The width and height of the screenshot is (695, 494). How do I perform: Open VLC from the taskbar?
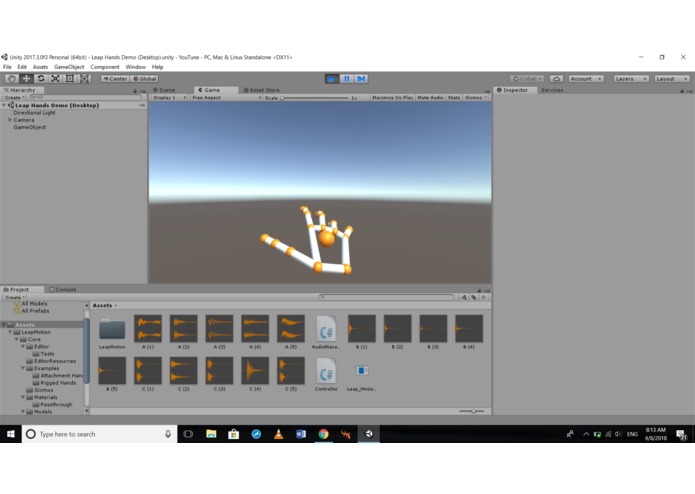pos(278,434)
